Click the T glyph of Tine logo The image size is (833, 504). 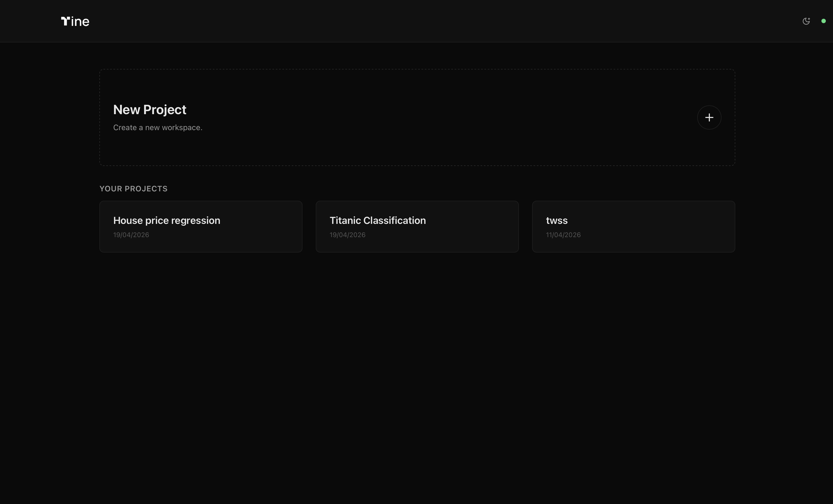(x=65, y=21)
